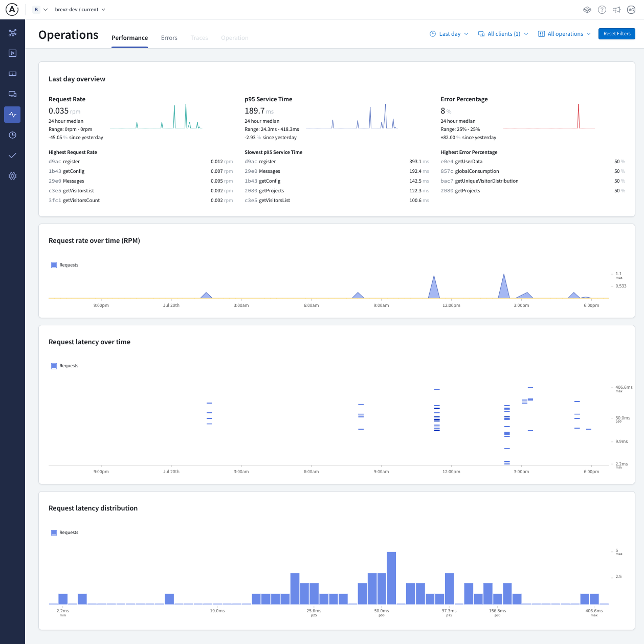Open the graph overview icon in sidebar
644x644 pixels.
pyautogui.click(x=12, y=33)
